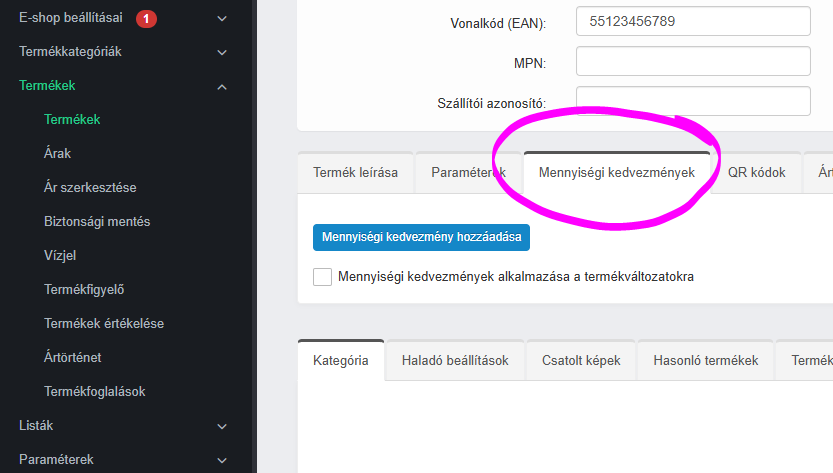
Task: Switch to Hasonló termékek tab
Action: (x=706, y=360)
